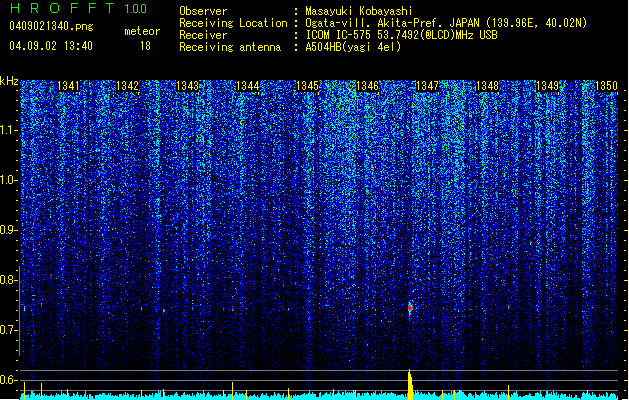Click the meteor count value 18
Screen dimensions: 629x400
tap(145, 46)
